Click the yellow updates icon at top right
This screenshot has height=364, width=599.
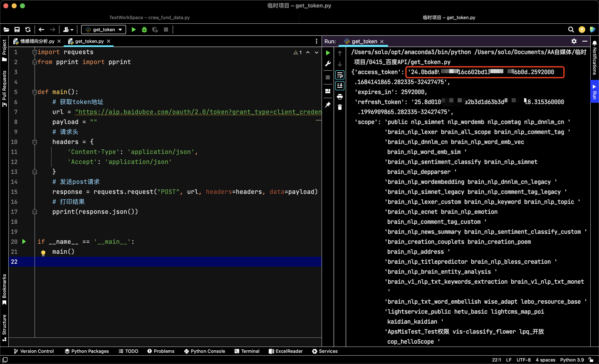coord(582,30)
